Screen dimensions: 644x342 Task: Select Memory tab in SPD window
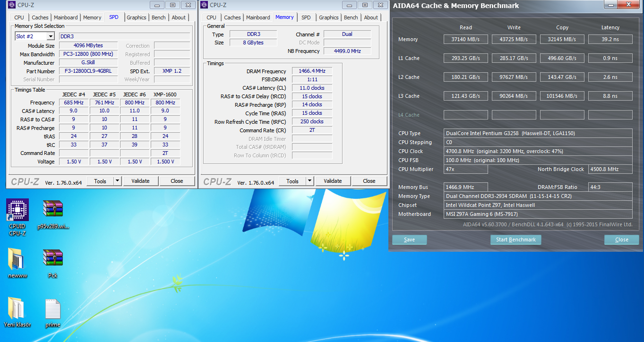point(92,17)
